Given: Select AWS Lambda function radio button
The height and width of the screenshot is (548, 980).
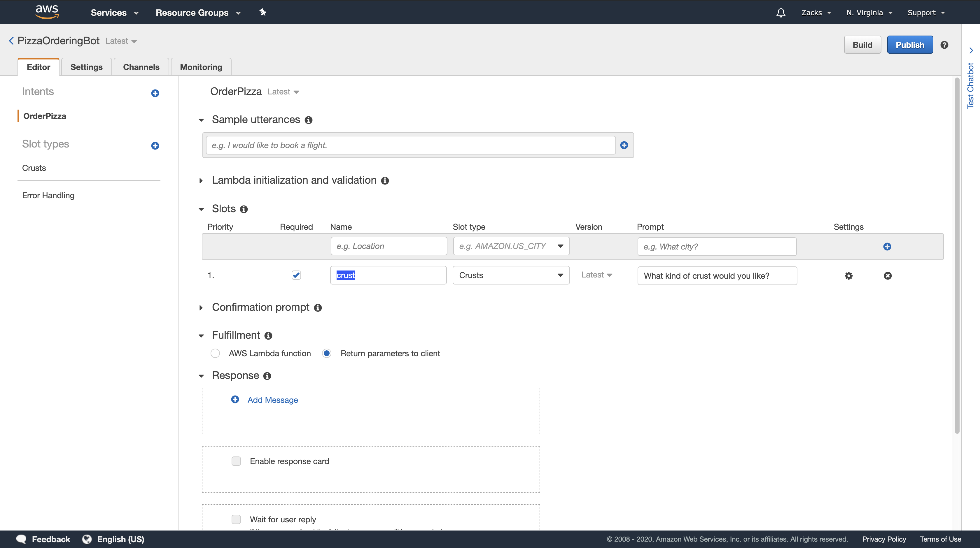Looking at the screenshot, I should tap(215, 353).
